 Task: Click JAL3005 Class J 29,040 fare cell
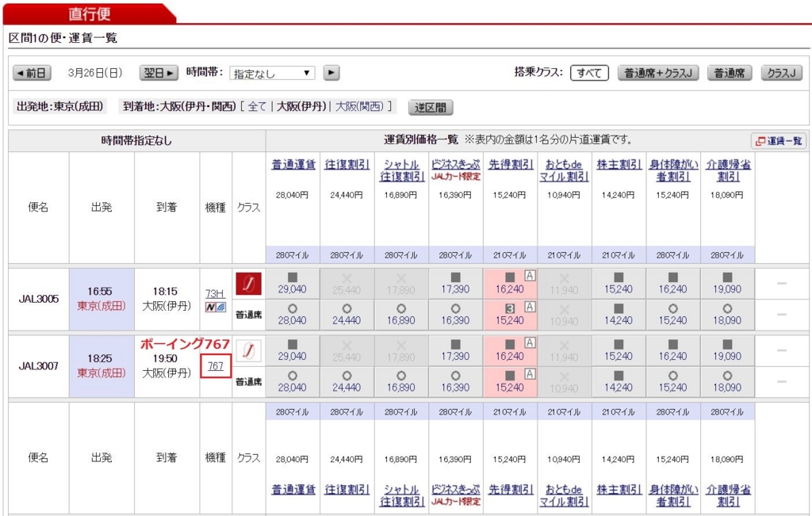point(293,284)
